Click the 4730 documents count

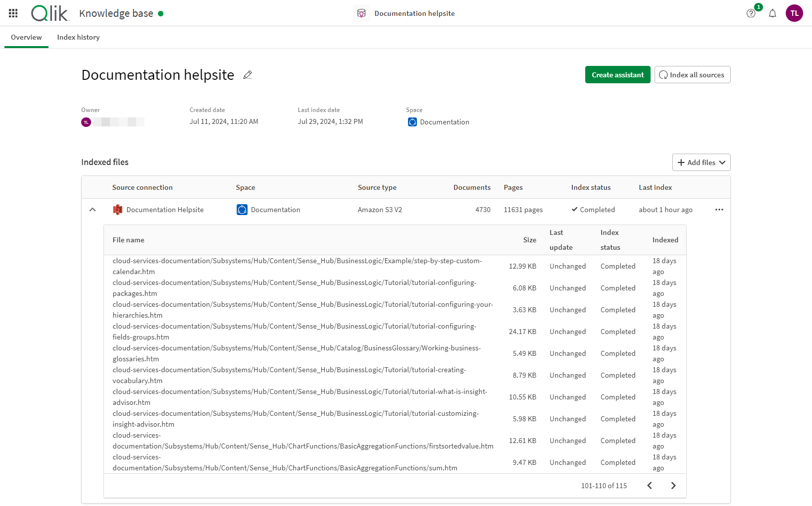point(483,210)
